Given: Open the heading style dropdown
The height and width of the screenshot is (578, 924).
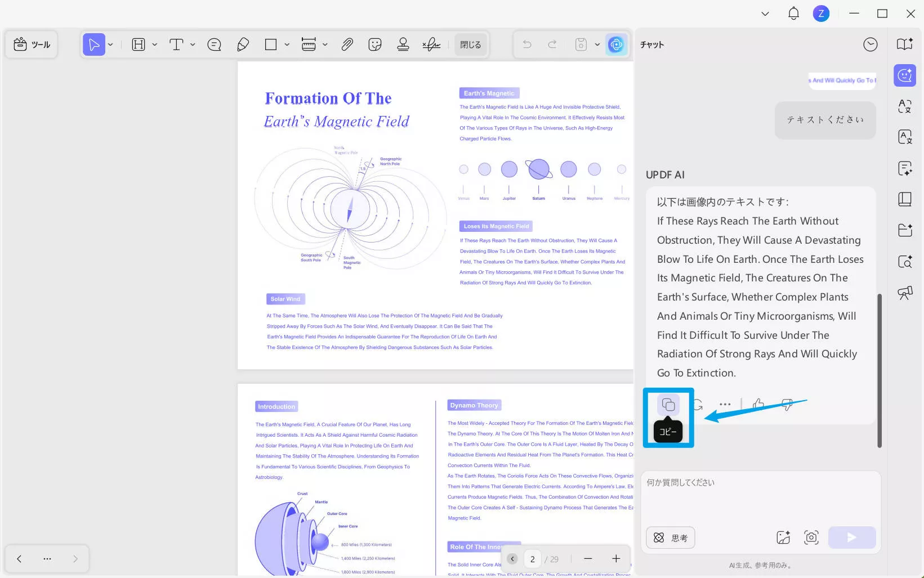Looking at the screenshot, I should (x=155, y=44).
